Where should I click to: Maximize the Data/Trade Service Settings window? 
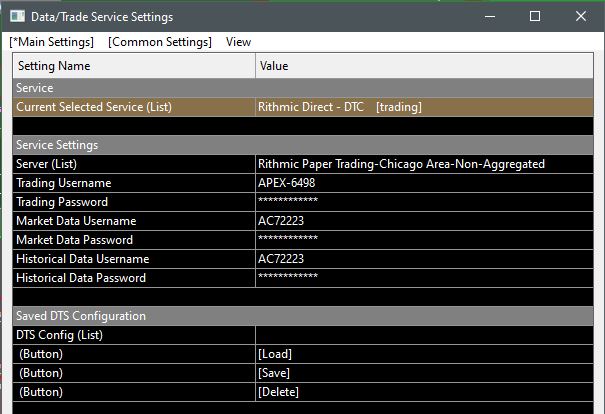tap(535, 16)
